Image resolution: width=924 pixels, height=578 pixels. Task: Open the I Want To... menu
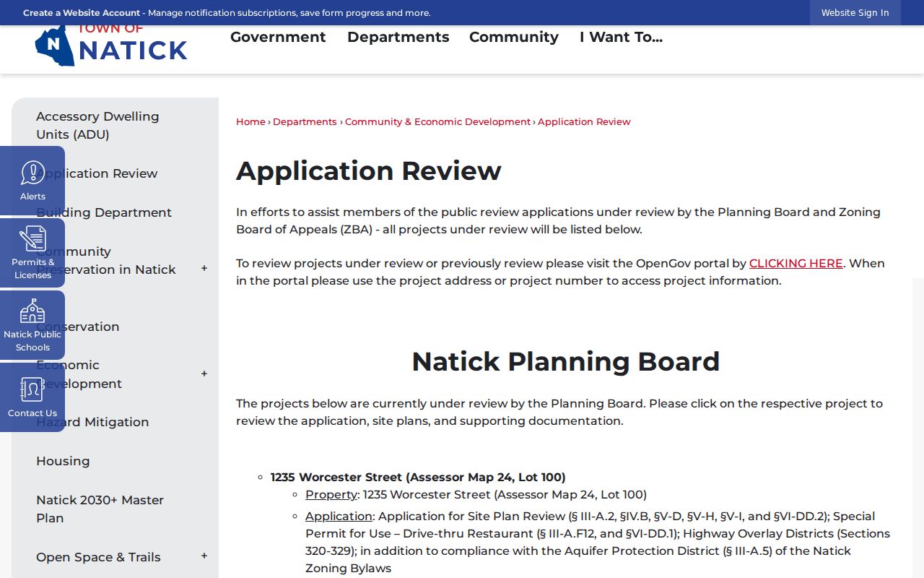click(621, 37)
